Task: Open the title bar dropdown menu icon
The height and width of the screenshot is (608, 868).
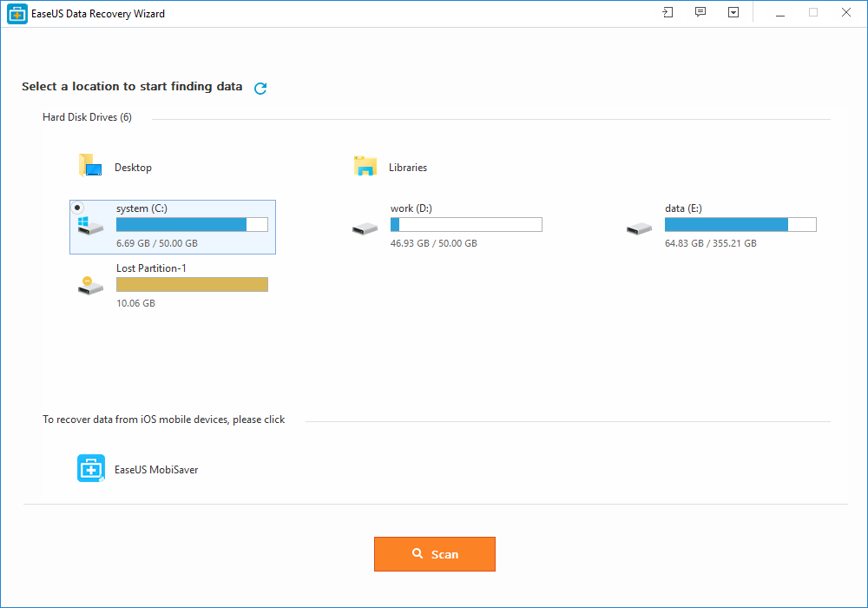Action: click(733, 12)
